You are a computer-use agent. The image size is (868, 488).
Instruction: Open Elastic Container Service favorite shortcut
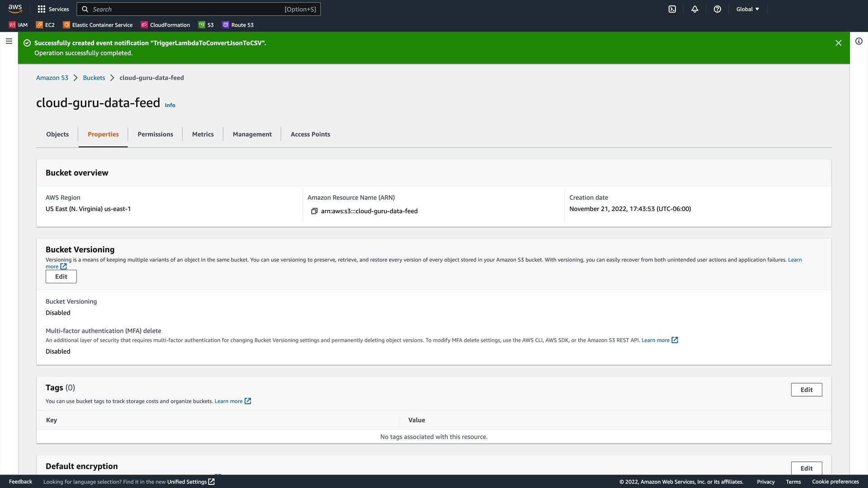tap(98, 25)
